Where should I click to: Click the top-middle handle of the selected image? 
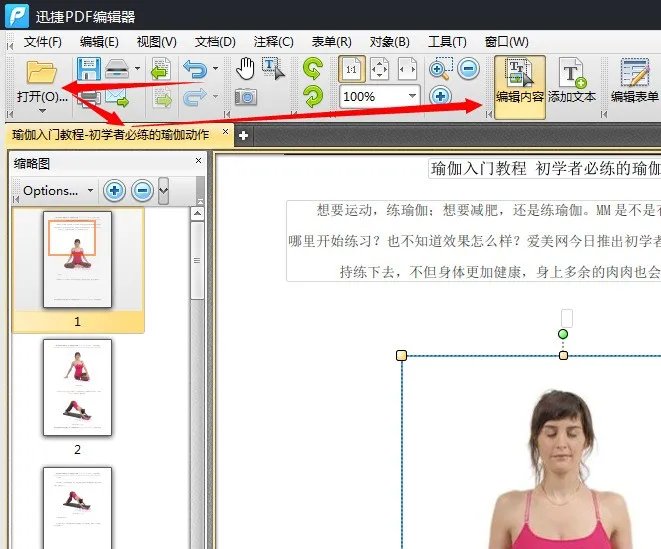(563, 355)
